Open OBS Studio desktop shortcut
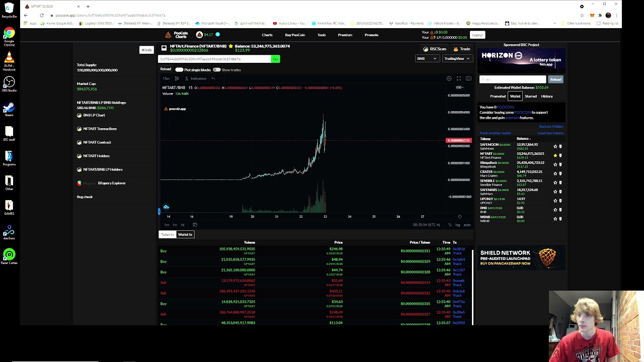 coord(9,83)
